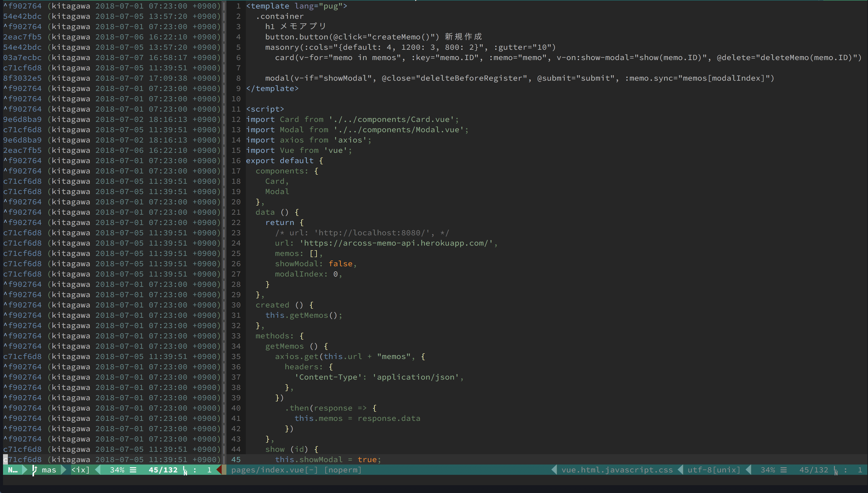Click the 34% position indicator on the right
This screenshot has height=493, width=868.
pyautogui.click(x=768, y=470)
